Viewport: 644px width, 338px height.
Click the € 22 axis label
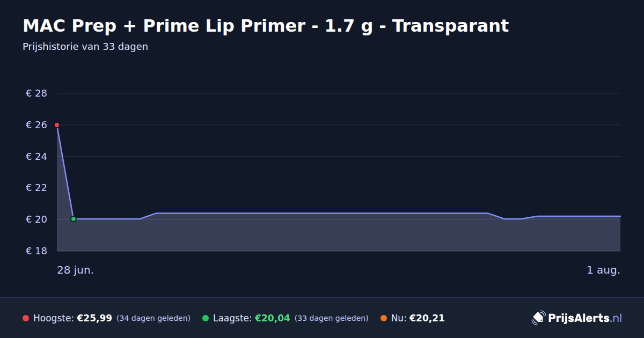[x=36, y=188]
